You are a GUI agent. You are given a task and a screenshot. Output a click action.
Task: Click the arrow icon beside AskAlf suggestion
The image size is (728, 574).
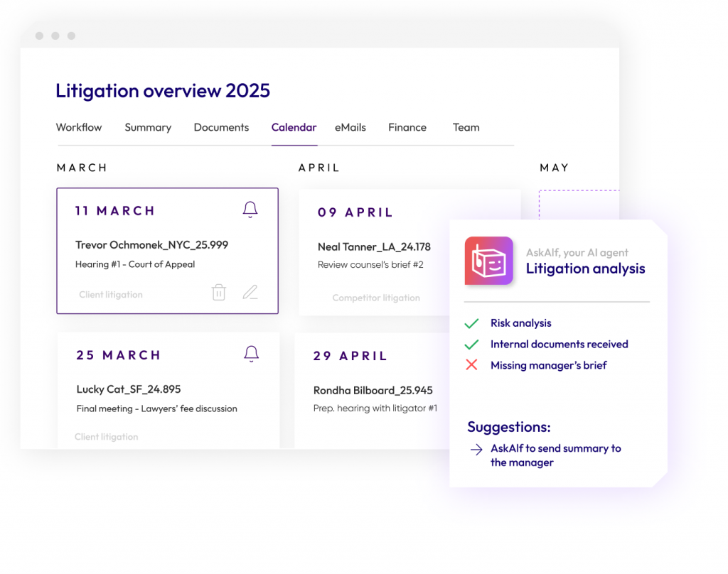476,449
